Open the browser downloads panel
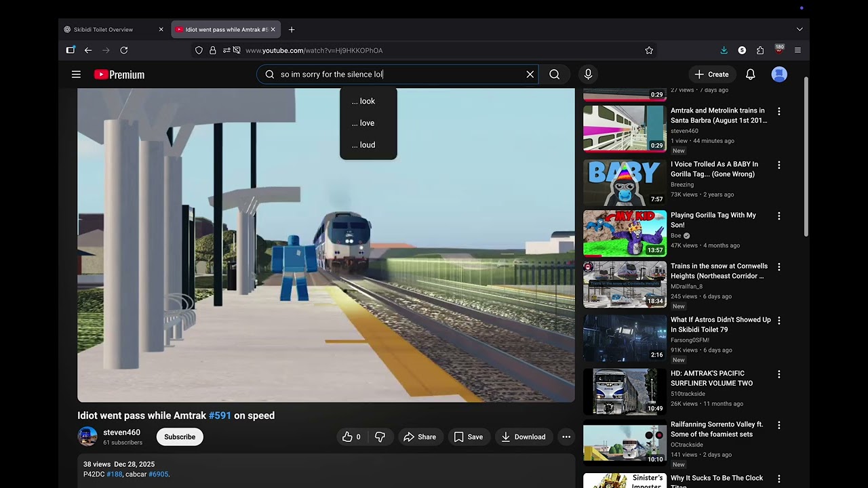The height and width of the screenshot is (488, 868). coord(724,50)
